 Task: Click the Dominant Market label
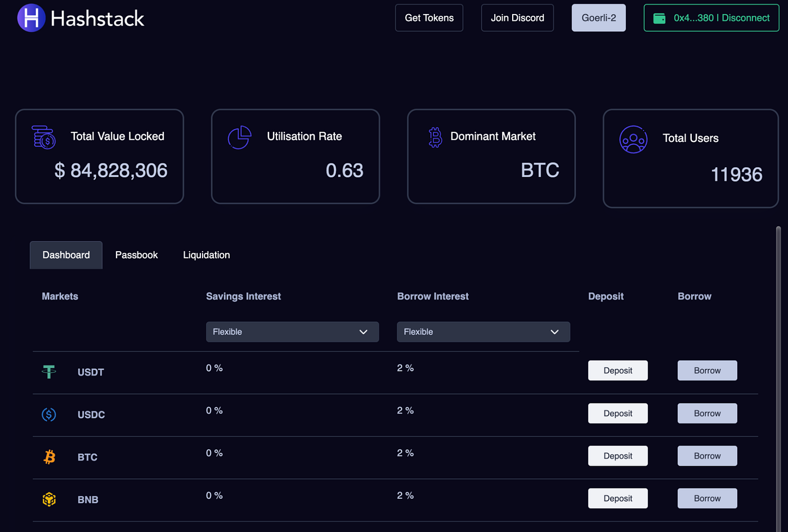[x=493, y=136]
